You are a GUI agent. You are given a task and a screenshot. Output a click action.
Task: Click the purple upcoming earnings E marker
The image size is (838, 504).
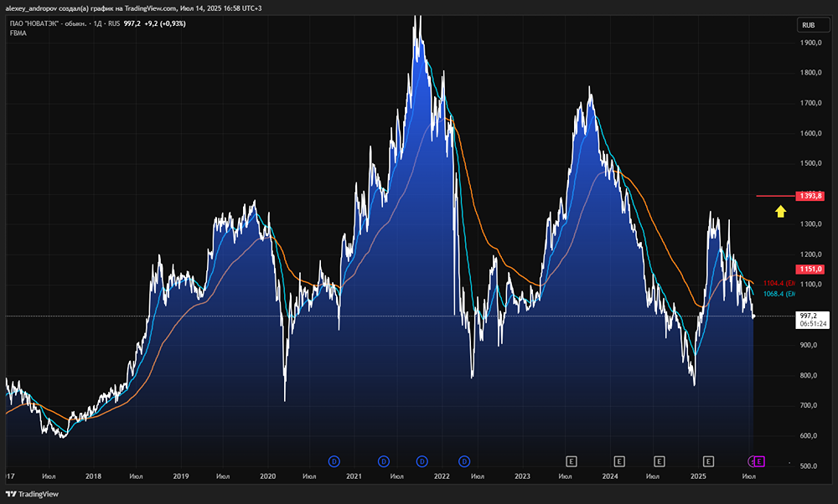[759, 461]
